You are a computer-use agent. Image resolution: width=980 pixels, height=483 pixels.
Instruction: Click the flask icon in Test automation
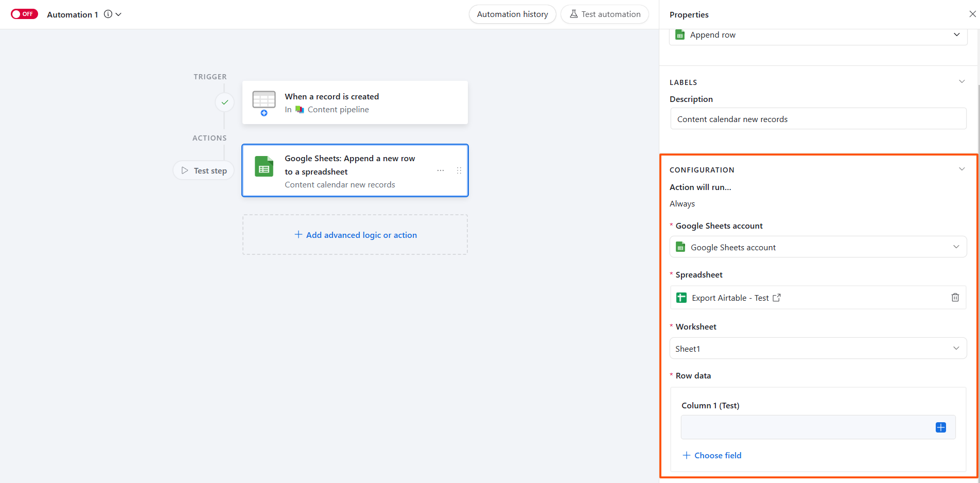573,14
